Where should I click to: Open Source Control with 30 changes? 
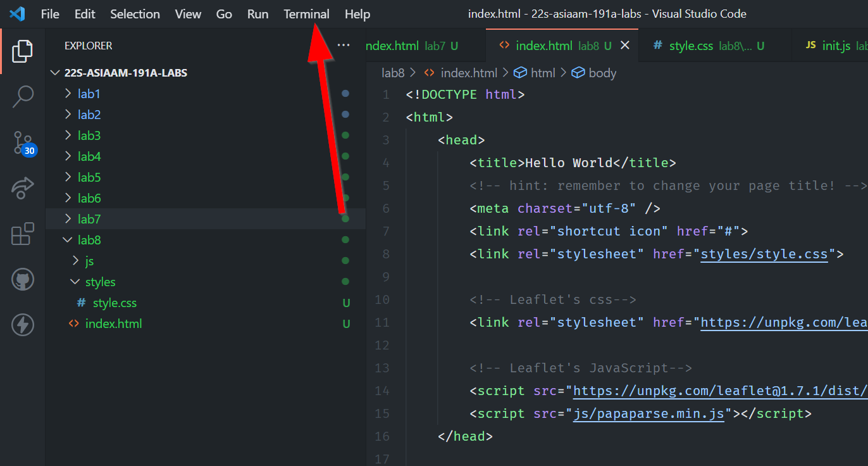click(x=23, y=143)
